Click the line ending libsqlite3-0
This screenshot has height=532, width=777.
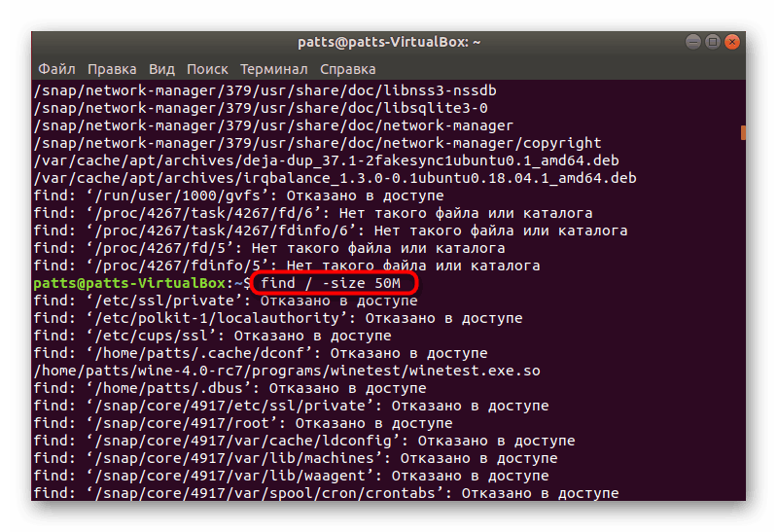[261, 108]
